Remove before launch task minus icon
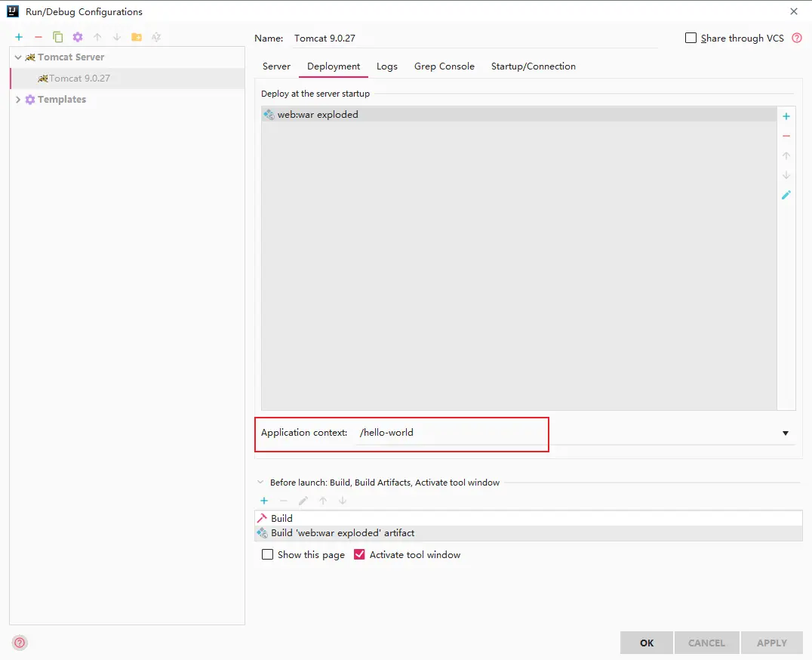Image resolution: width=812 pixels, height=660 pixels. [x=283, y=501]
